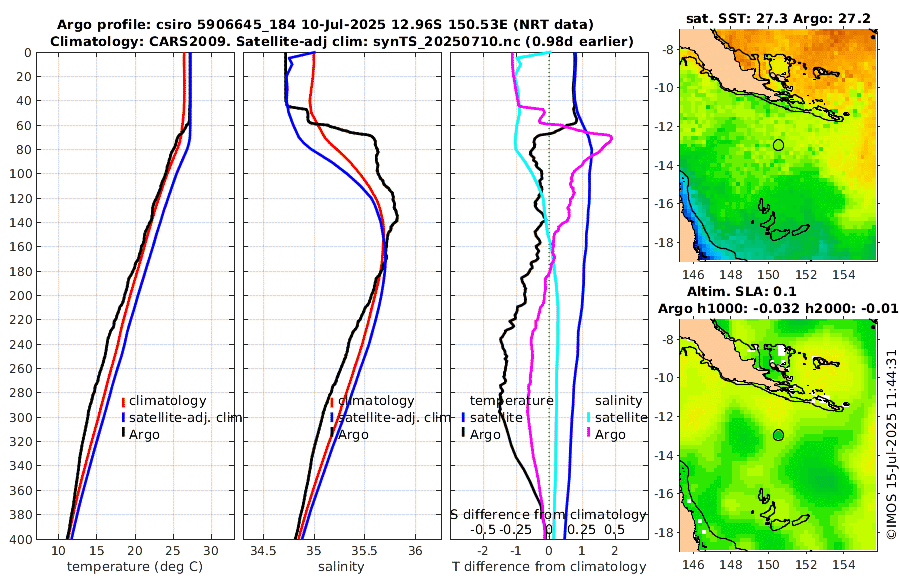Click the black Argo temperature legend marker in difference plot

pos(463,433)
